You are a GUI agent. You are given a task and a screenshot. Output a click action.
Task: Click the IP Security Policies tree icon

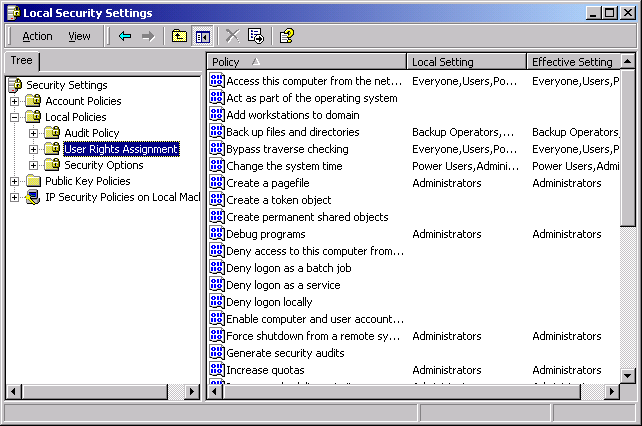[x=33, y=197]
